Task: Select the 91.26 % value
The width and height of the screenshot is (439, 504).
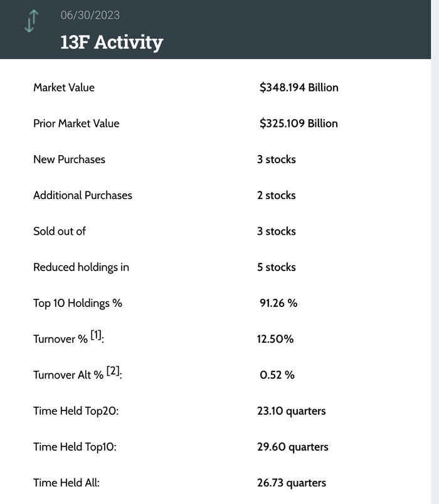Action: (278, 303)
